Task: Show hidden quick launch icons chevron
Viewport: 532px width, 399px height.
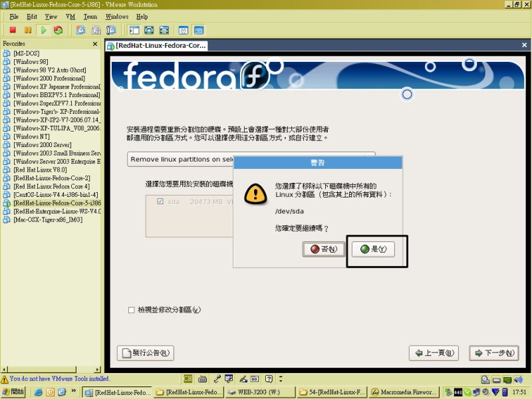Action: point(73,391)
